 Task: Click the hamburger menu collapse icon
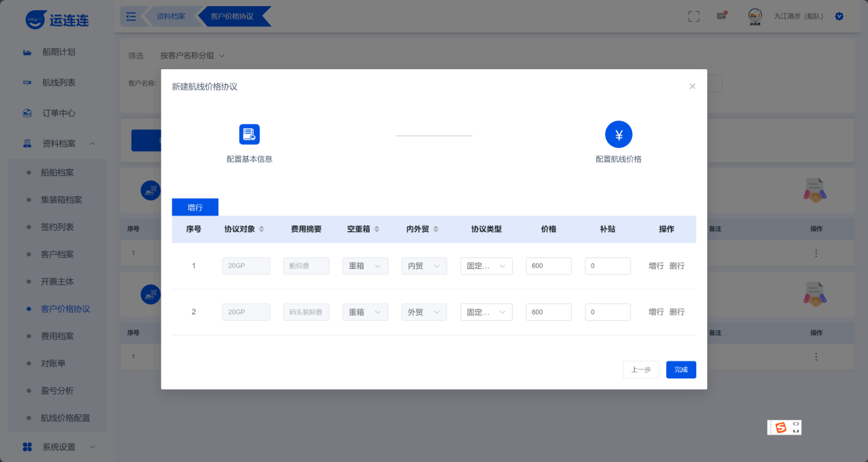[x=131, y=16]
